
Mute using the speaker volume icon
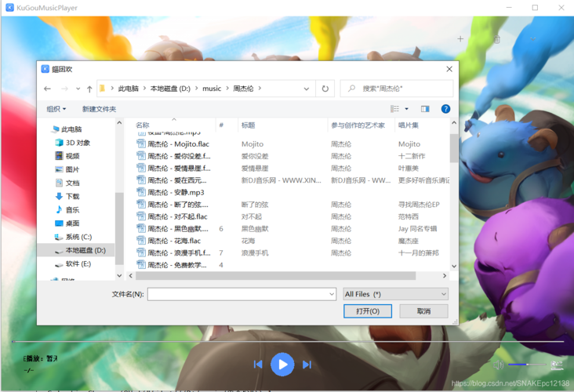pyautogui.click(x=498, y=365)
